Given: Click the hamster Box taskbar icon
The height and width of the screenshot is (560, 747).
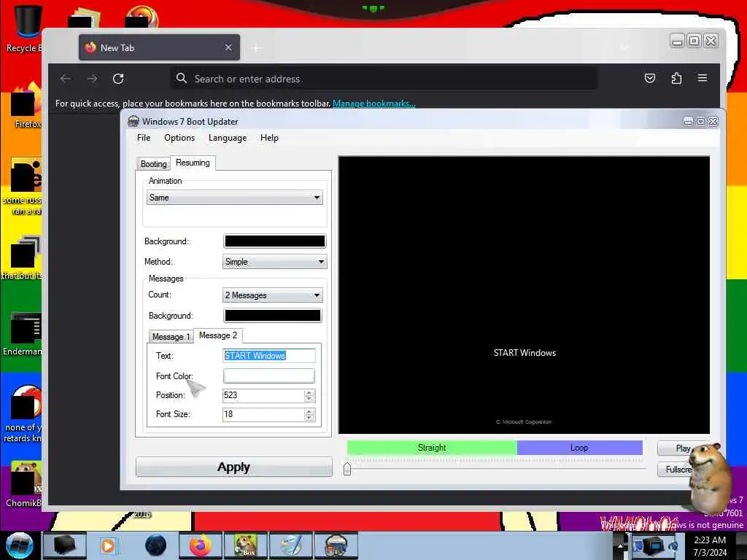Looking at the screenshot, I should [x=245, y=545].
